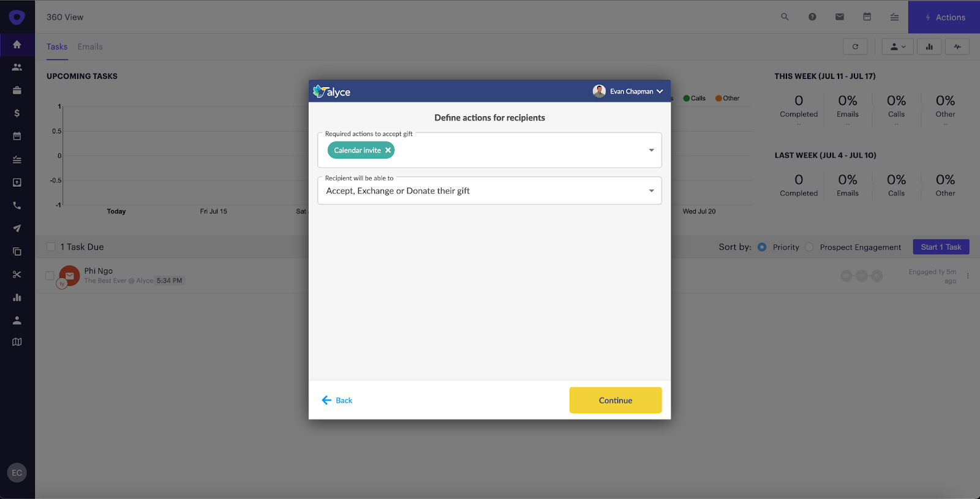Open the people icon in sidebar

tap(17, 67)
